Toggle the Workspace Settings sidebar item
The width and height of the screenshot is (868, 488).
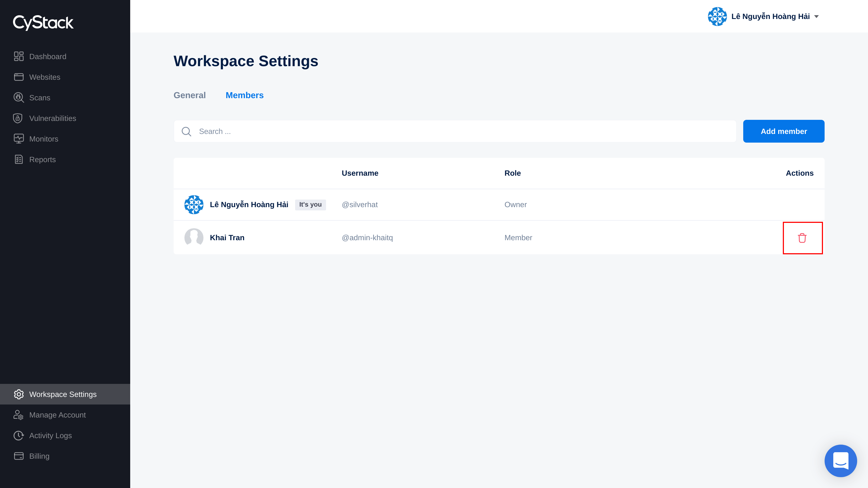click(65, 394)
